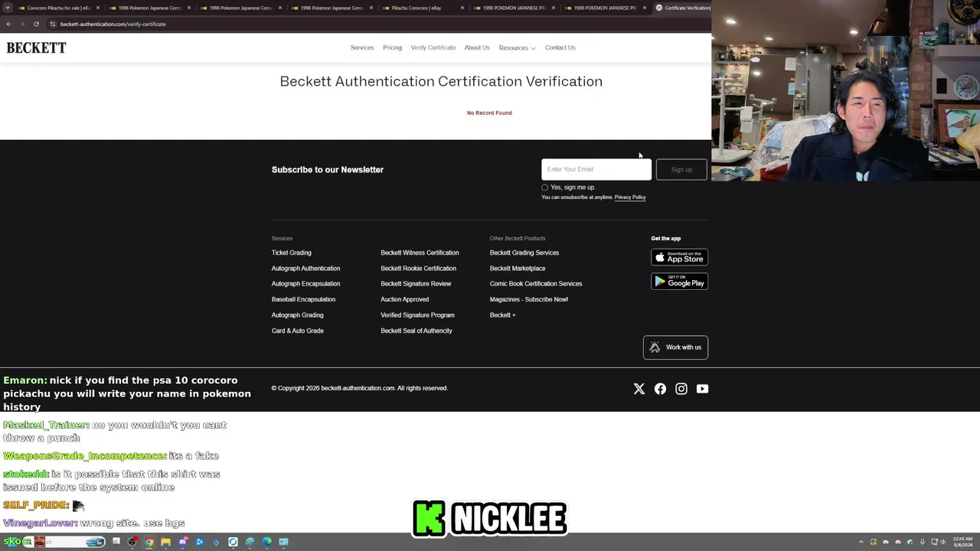Click the Get it on Google Play badge
Screen dimensions: 980x551
click(679, 282)
